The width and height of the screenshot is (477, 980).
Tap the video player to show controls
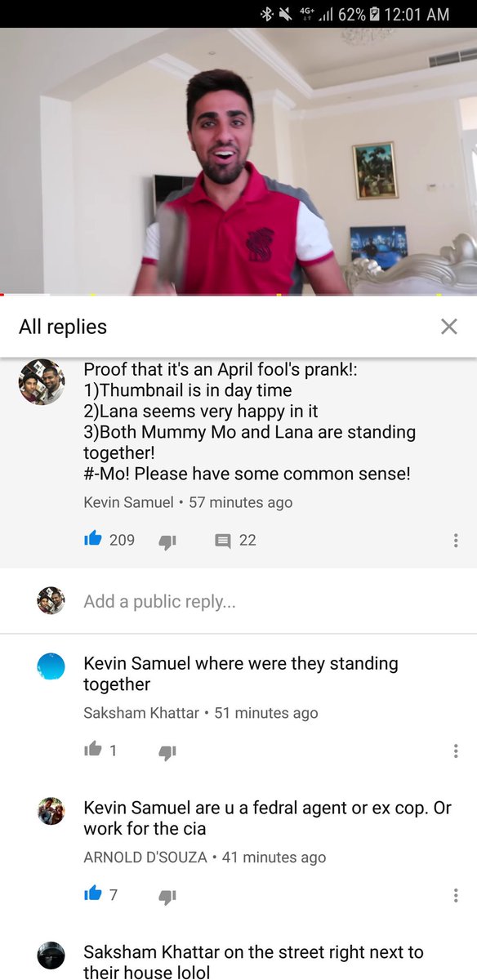click(x=238, y=161)
